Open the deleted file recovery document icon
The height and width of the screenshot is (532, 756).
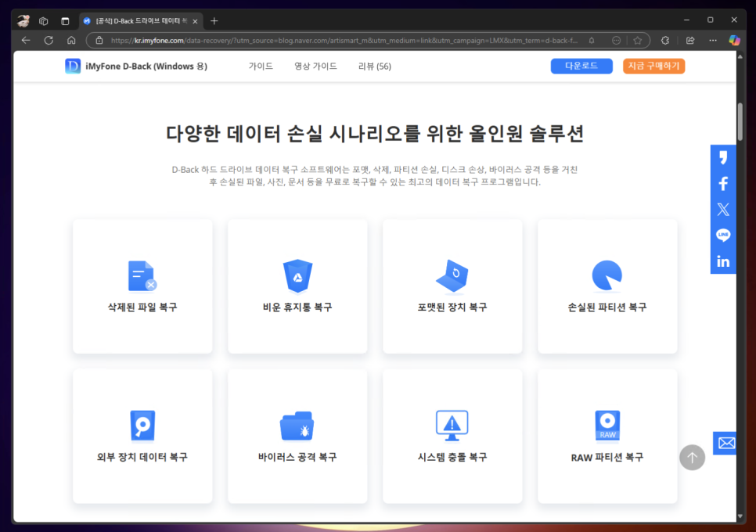tap(142, 276)
